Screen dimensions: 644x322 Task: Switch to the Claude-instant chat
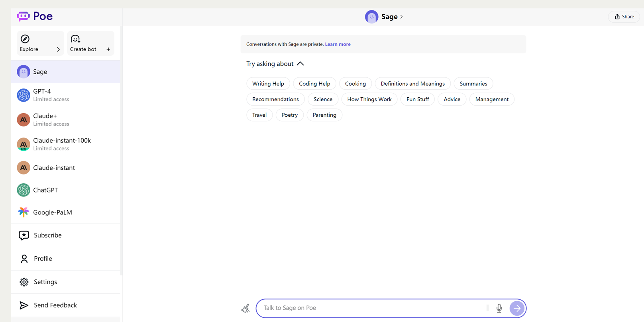pos(66,168)
